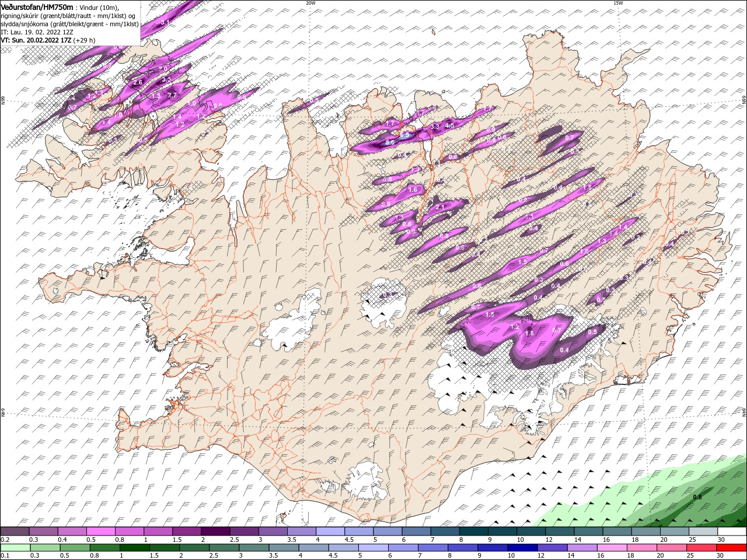Click the 'Veðurstofan/HM750m' map title
The width and height of the screenshot is (747, 560).
[x=37, y=6]
